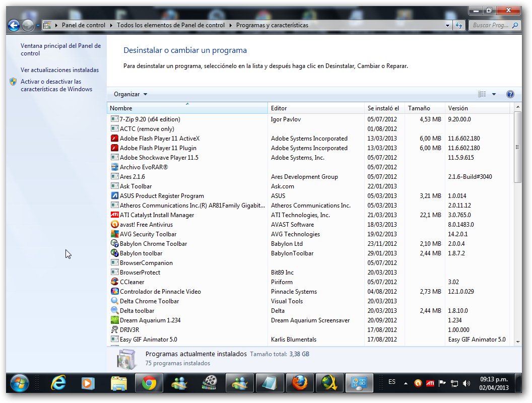Select the ATI Catalyst Install Manager icon
The width and height of the screenshot is (532, 403).
(x=115, y=215)
